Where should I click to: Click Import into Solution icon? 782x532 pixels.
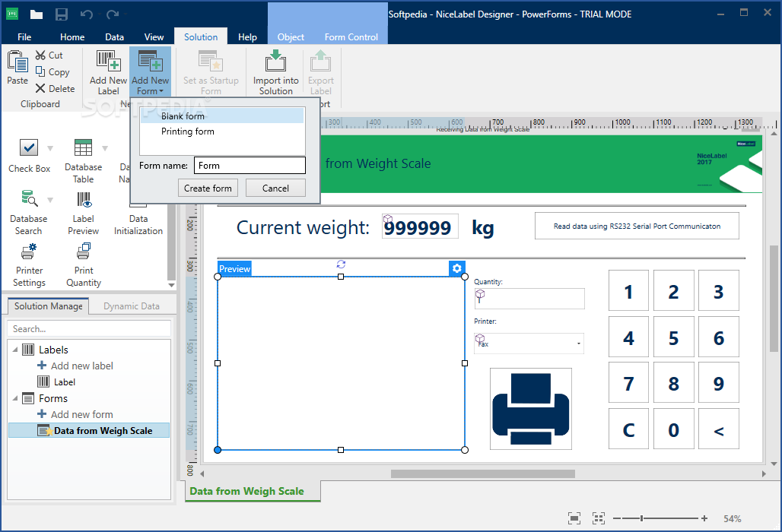[x=276, y=61]
